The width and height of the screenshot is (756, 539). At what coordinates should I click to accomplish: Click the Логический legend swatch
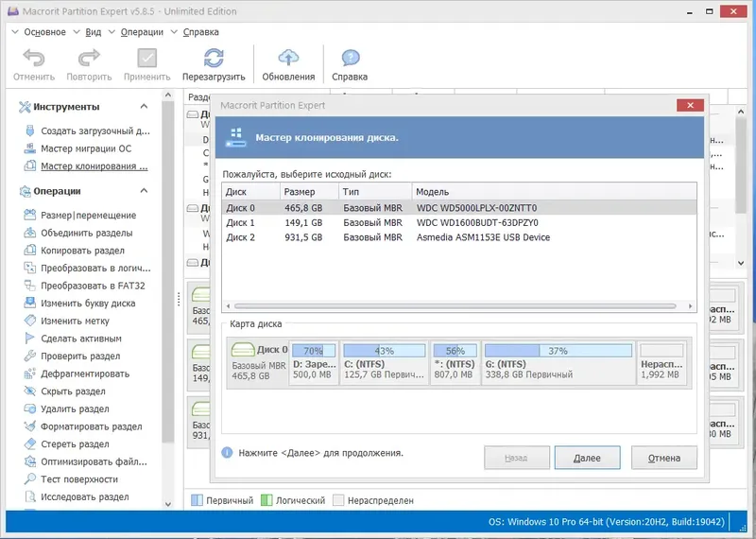pyautogui.click(x=266, y=500)
